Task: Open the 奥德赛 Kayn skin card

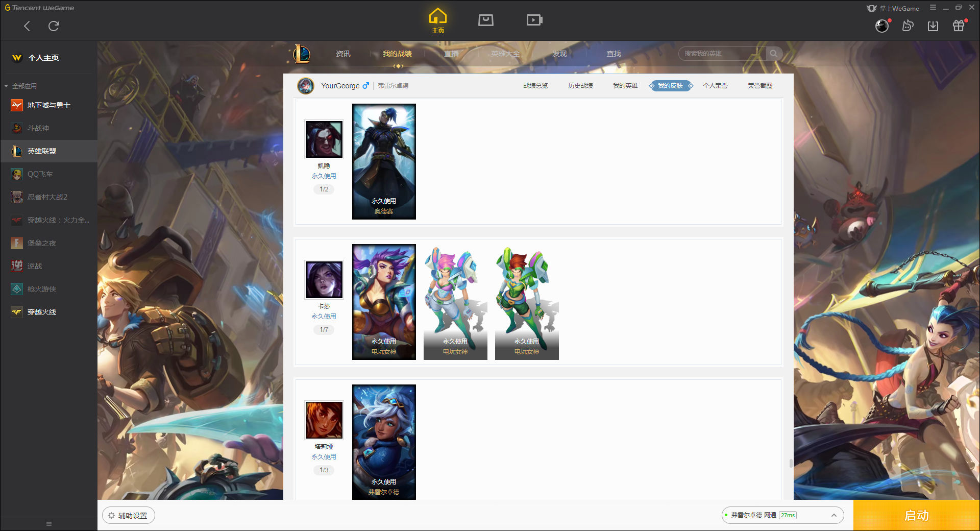Action: 384,161
